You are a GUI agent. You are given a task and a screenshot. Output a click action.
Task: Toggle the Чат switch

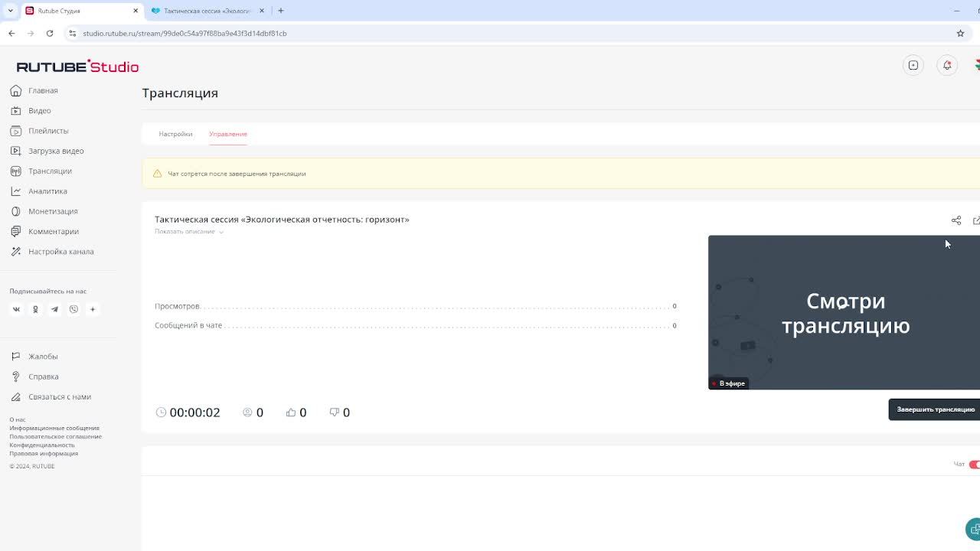(x=975, y=465)
